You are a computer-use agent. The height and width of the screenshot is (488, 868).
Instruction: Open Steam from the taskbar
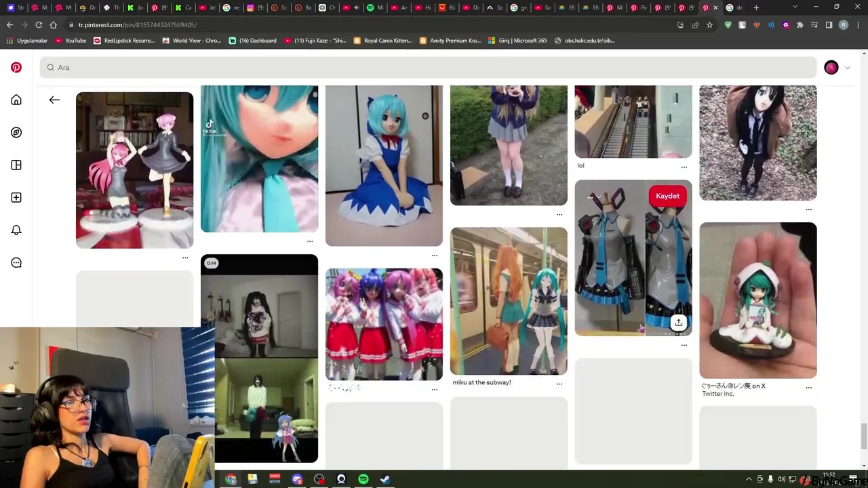pos(385,479)
